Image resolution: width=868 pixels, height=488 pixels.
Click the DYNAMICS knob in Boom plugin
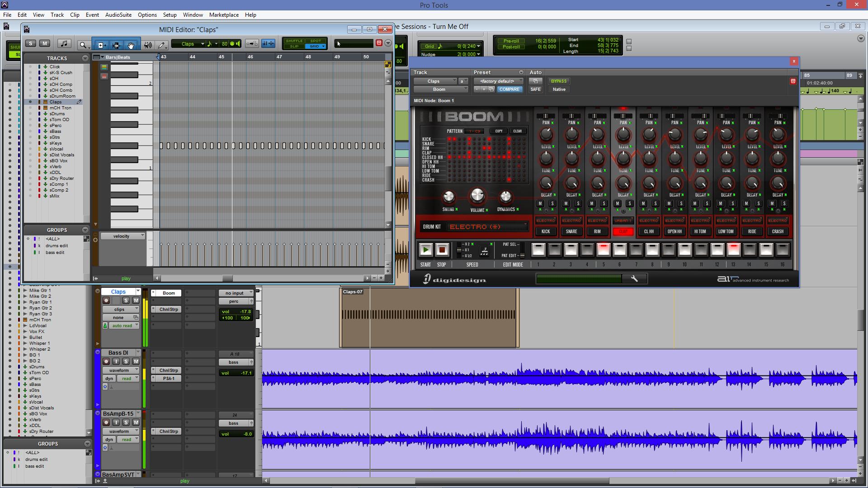click(x=506, y=196)
